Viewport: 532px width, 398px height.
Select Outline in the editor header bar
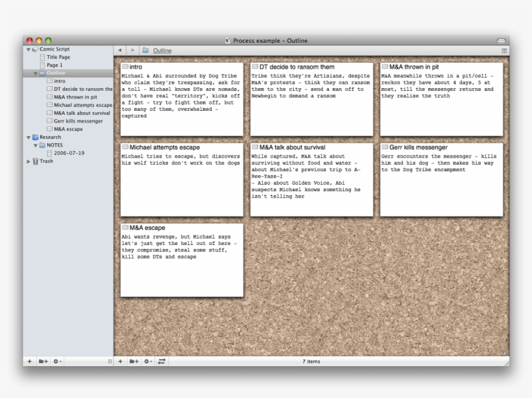coord(161,50)
